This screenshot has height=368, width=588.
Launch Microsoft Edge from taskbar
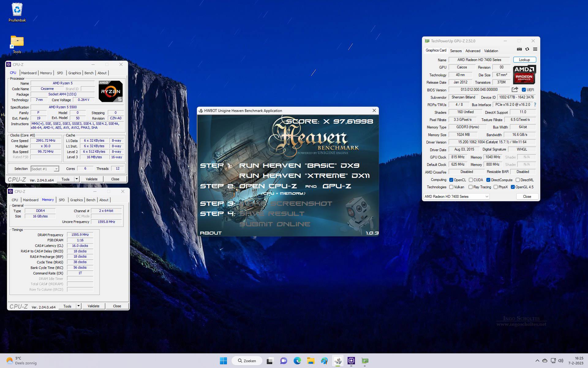click(297, 361)
